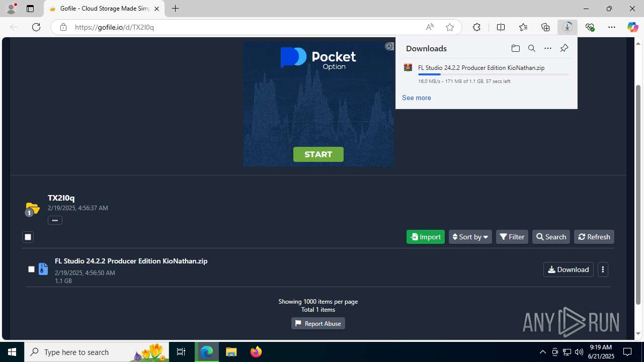Open the Copilot sidebar icon

point(632,27)
